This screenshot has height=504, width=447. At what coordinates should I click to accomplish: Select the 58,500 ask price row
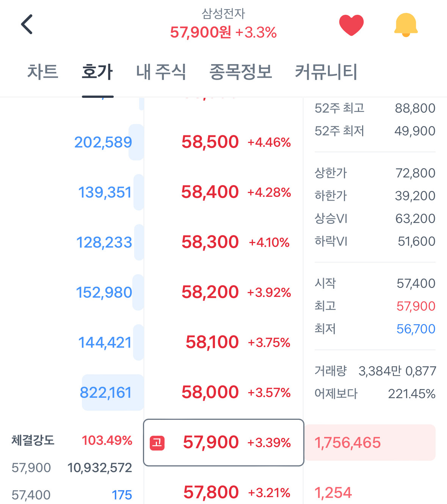[x=224, y=142]
